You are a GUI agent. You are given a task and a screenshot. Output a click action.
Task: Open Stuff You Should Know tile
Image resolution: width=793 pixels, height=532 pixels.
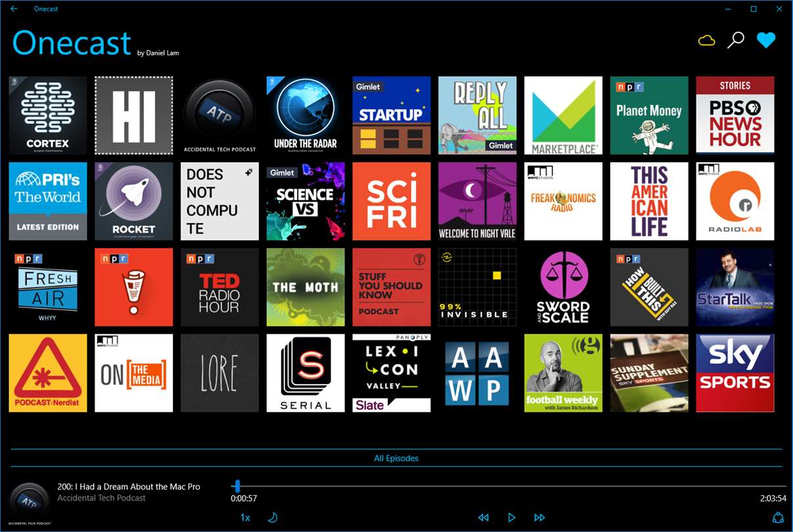(x=392, y=287)
